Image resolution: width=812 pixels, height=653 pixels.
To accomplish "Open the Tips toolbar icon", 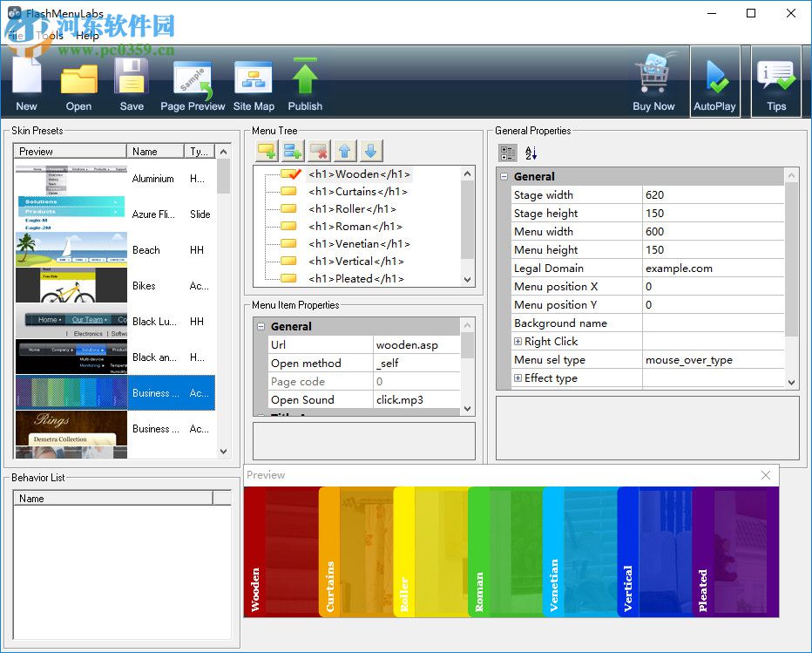I will click(x=775, y=78).
